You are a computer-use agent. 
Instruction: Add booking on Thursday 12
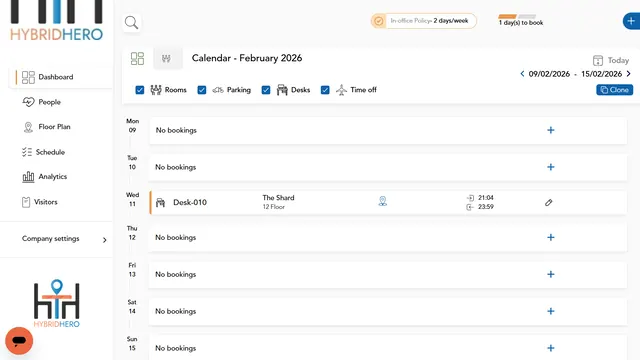click(x=551, y=237)
